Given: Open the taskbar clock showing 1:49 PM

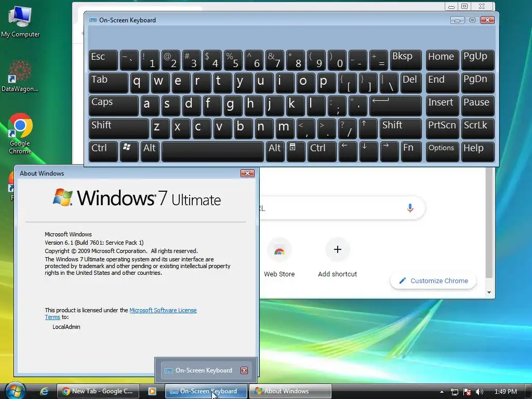Looking at the screenshot, I should (506, 392).
